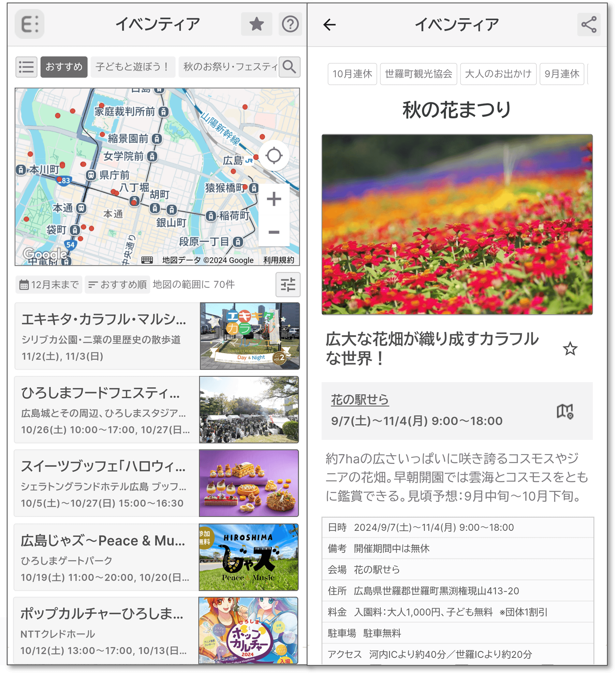Open the 12月末まで date filter
Viewport: 616px width, 674px height.
[49, 284]
